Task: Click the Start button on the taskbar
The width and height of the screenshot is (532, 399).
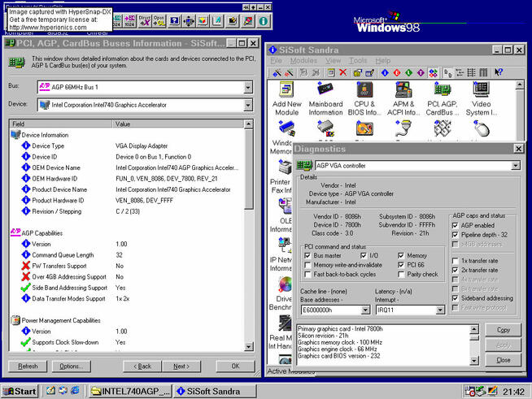Action: click(x=20, y=392)
